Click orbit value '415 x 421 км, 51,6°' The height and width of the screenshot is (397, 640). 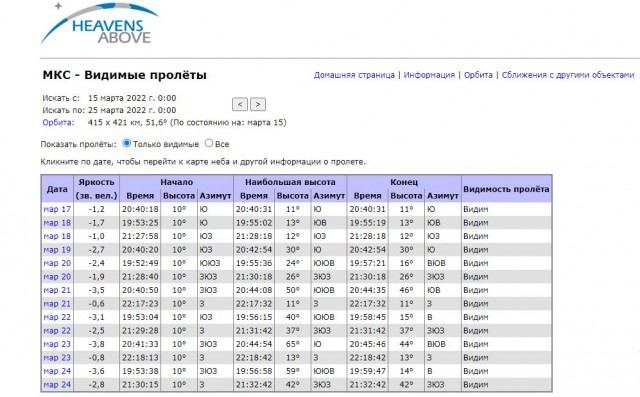[x=128, y=122]
